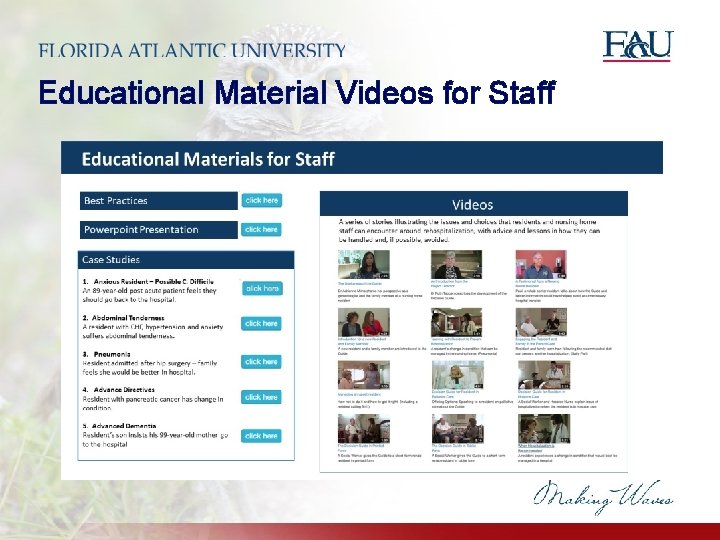This screenshot has height=540, width=720.
Task: Select the Powerpoint Presentation bar
Action: [x=159, y=230]
